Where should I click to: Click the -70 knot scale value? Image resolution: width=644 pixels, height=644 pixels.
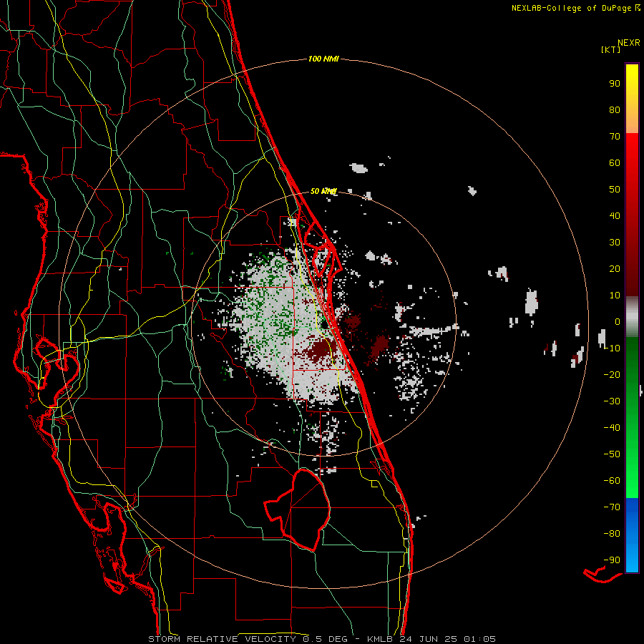[612, 507]
